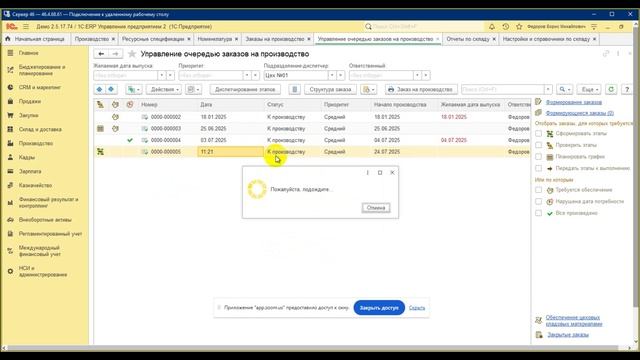Check Сформировать этапы filter
Screen dimensions: 640x360
click(538, 133)
